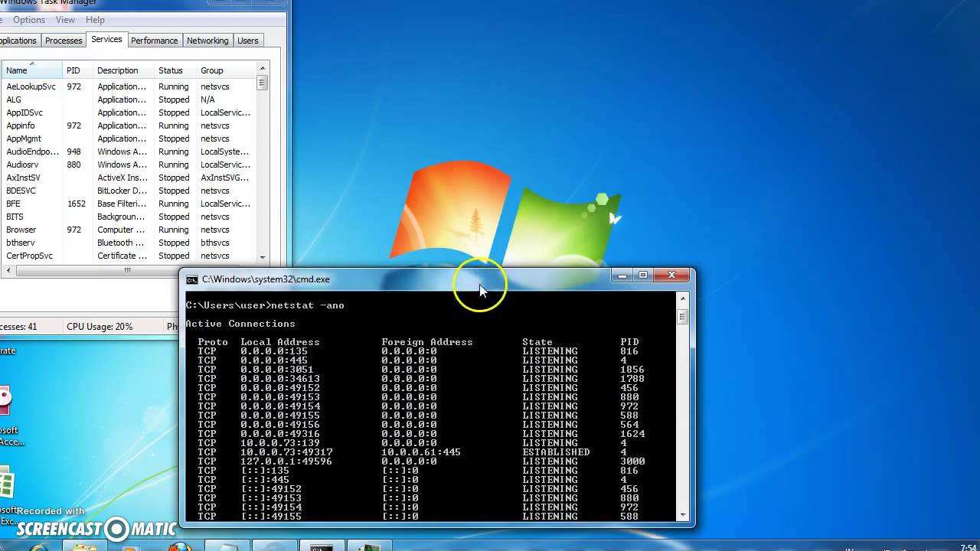Click the services list horizontal scrollbar thumb
The image size is (980, 551).
pos(128,270)
